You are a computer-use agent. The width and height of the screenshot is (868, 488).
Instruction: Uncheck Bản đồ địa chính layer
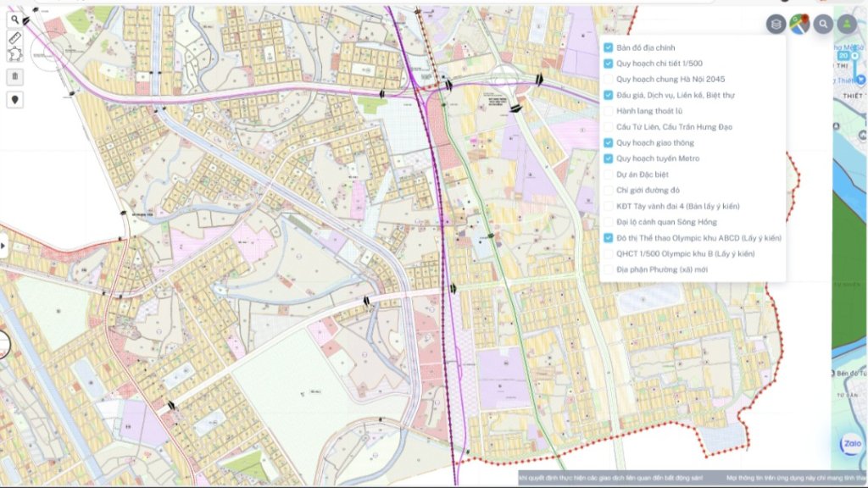[x=608, y=48]
